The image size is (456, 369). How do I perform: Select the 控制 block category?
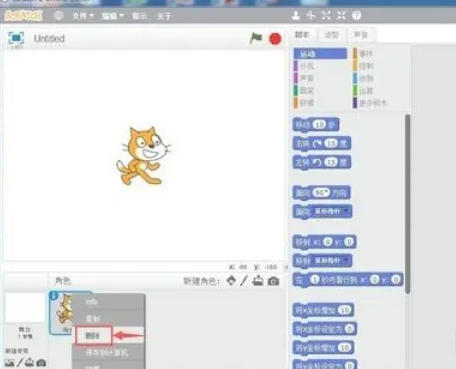click(378, 66)
